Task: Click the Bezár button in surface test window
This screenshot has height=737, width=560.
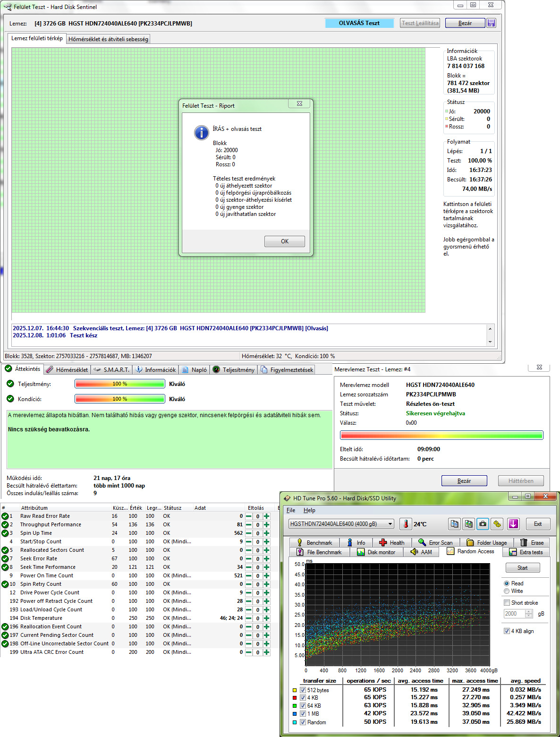Action: point(465,23)
